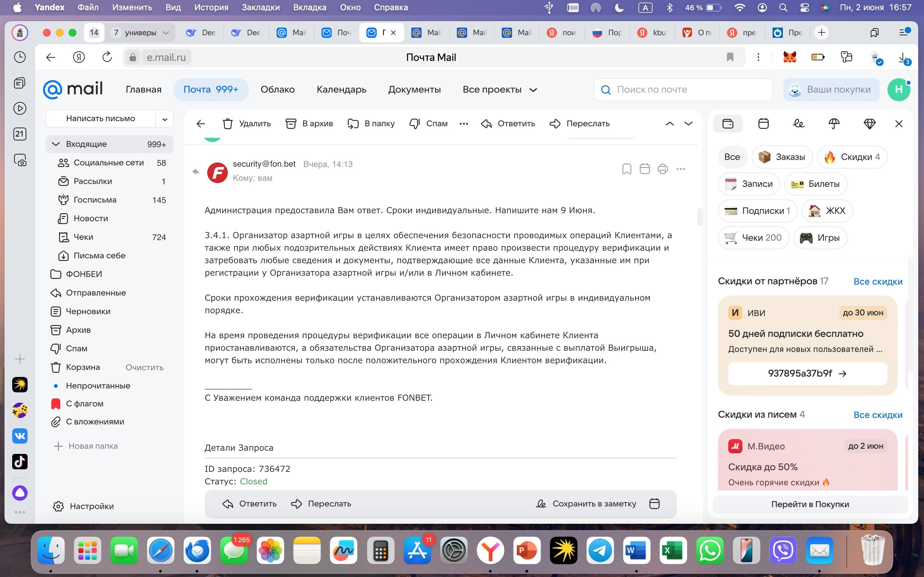The image size is (924, 577).
Task: Toggle the Скидки filter chip
Action: pos(852,157)
